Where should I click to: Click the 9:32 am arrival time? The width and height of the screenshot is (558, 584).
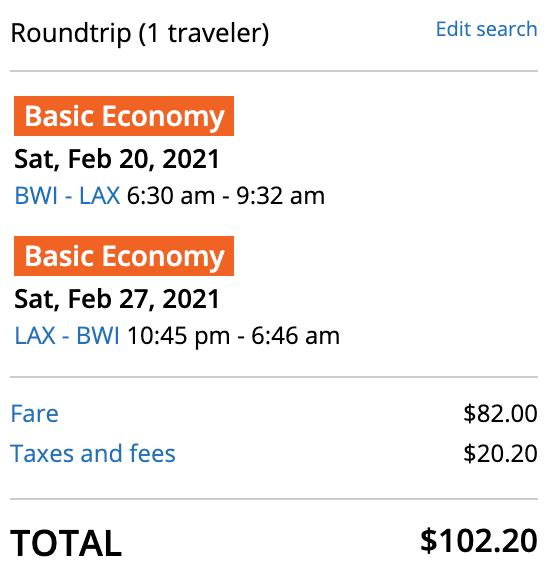tap(280, 195)
